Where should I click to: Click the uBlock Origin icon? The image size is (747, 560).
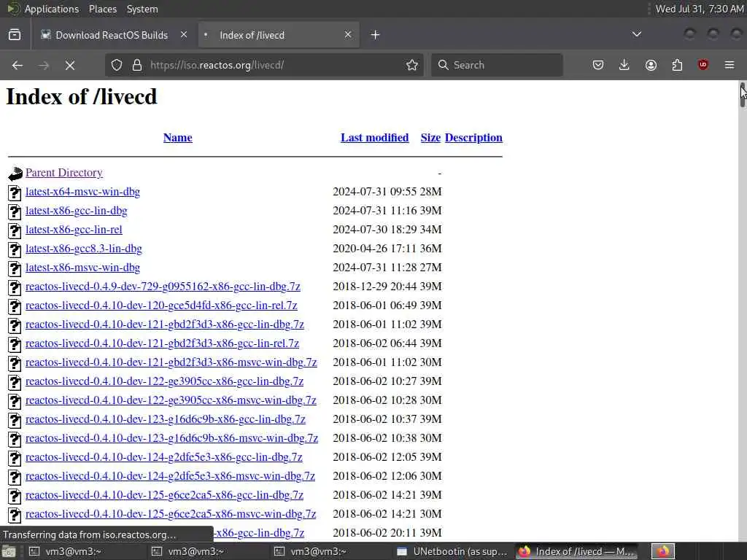(703, 65)
